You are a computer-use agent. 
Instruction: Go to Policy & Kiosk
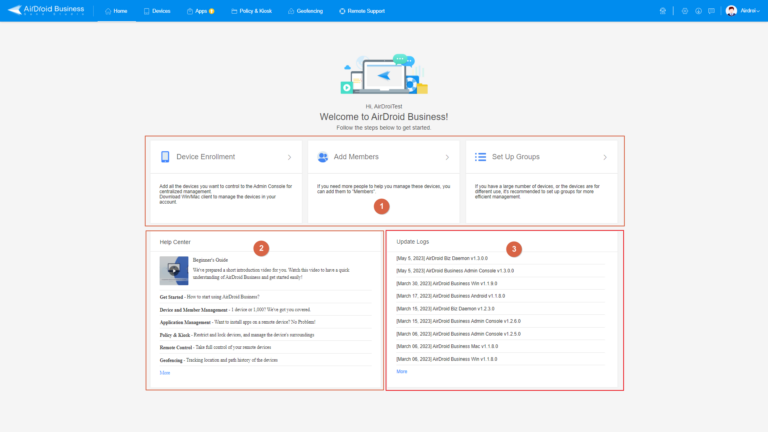point(251,11)
